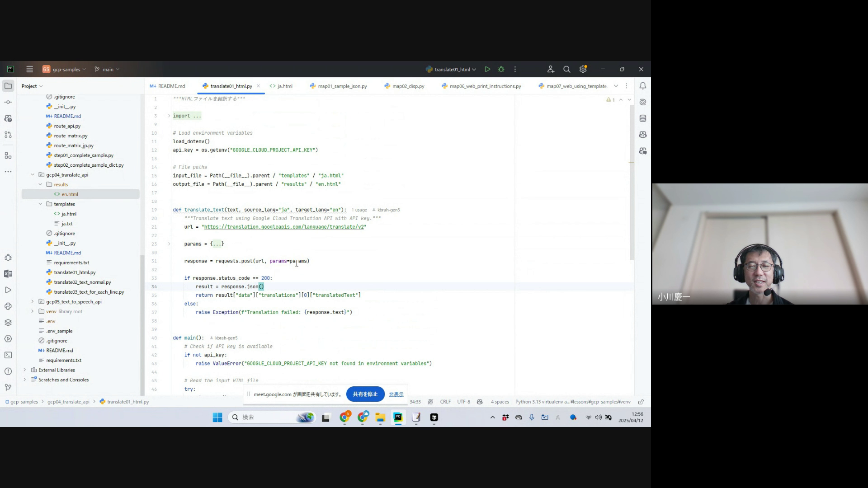Viewport: 868px width, 488px height.
Task: Switch to the ja.html tab
Action: (x=284, y=86)
